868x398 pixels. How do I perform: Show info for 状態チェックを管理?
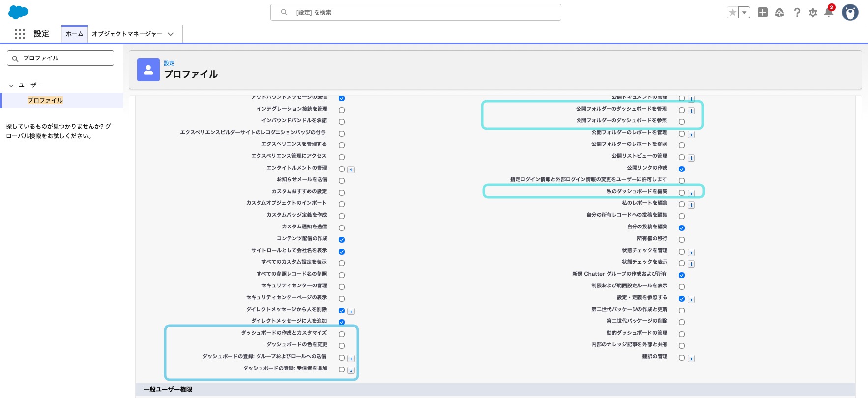coord(691,253)
